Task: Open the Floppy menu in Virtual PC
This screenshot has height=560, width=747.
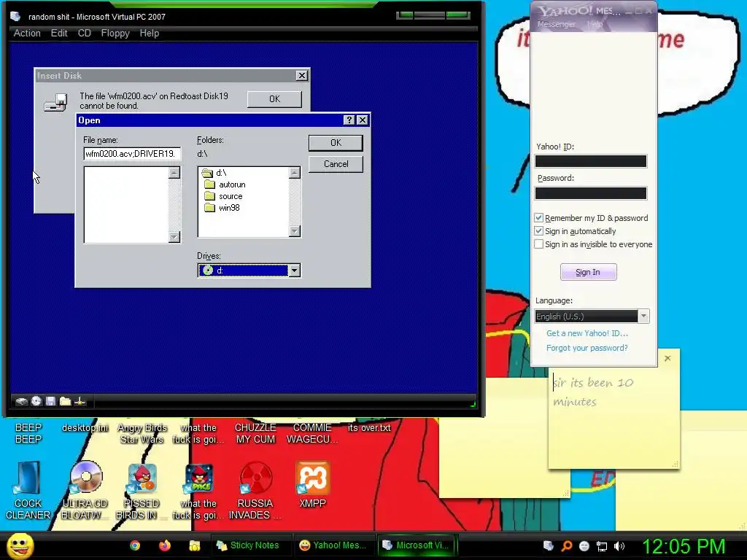Action: [x=115, y=34]
